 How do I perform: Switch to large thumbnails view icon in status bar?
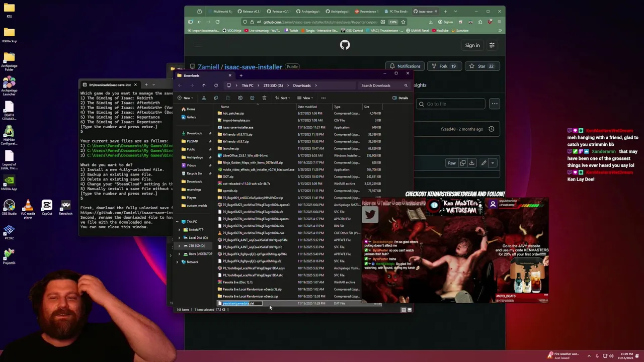(x=409, y=310)
